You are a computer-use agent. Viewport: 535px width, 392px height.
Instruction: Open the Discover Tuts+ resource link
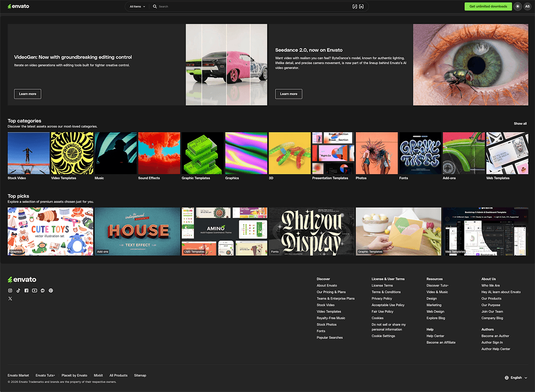[x=437, y=285]
